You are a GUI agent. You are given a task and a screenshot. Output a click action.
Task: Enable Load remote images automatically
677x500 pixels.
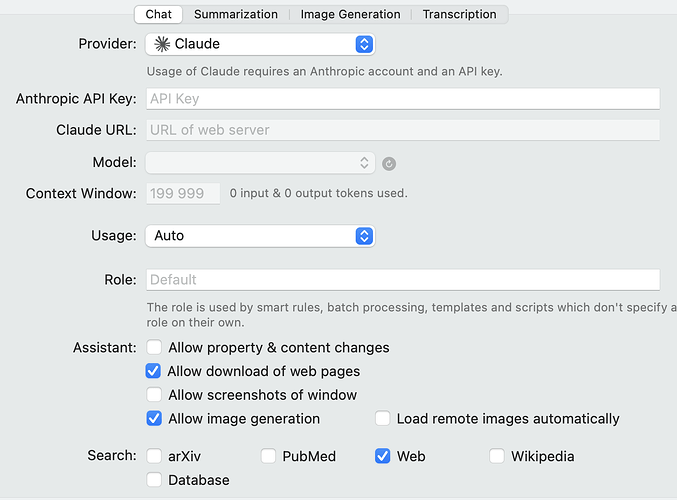click(x=382, y=419)
